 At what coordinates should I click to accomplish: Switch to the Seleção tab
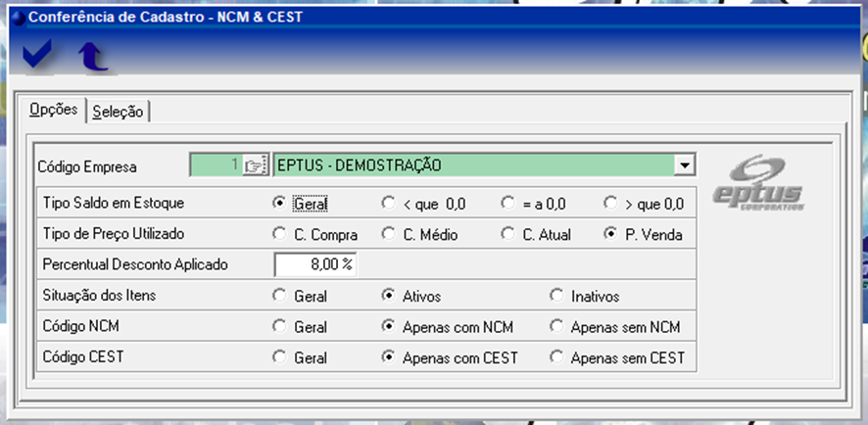click(118, 112)
